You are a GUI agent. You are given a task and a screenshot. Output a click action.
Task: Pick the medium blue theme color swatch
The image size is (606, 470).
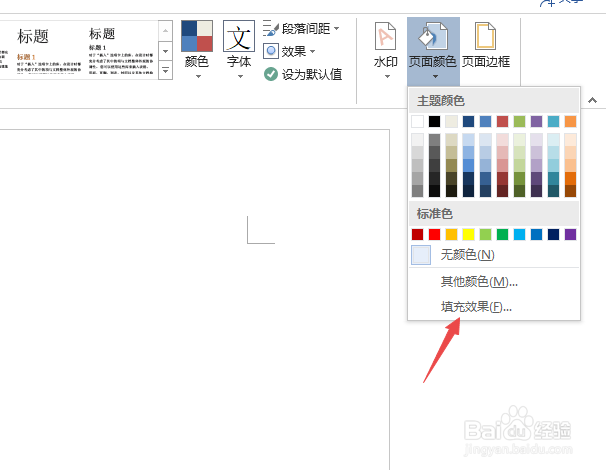click(485, 121)
